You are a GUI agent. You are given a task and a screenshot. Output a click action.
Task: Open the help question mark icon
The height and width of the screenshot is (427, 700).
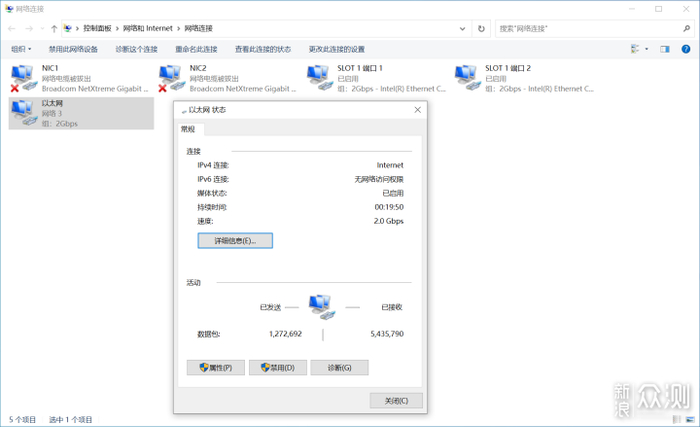point(686,49)
